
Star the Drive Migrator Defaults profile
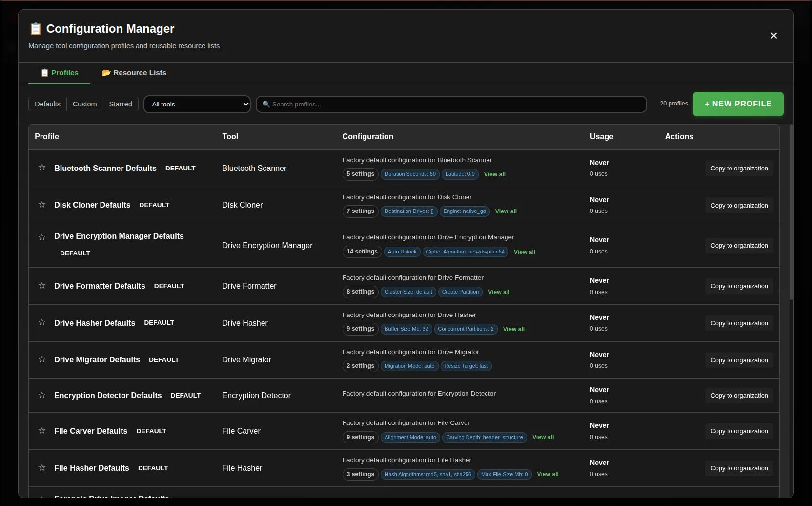(42, 359)
